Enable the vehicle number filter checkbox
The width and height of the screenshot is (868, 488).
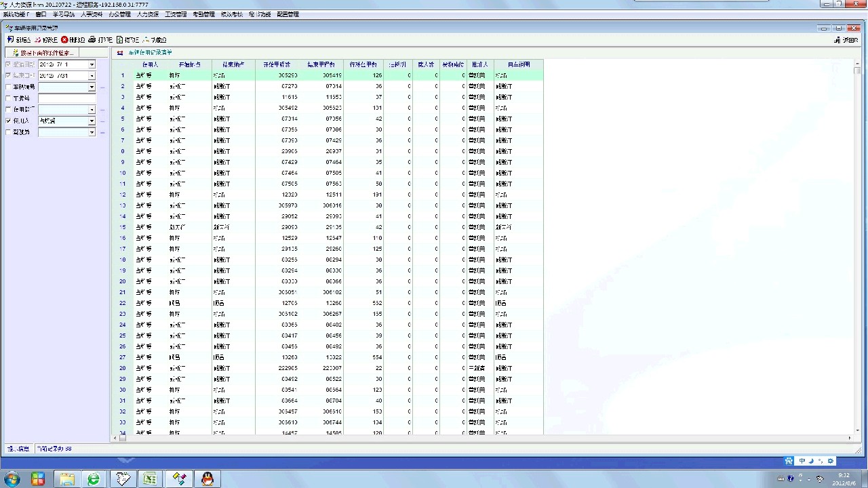pos(8,87)
